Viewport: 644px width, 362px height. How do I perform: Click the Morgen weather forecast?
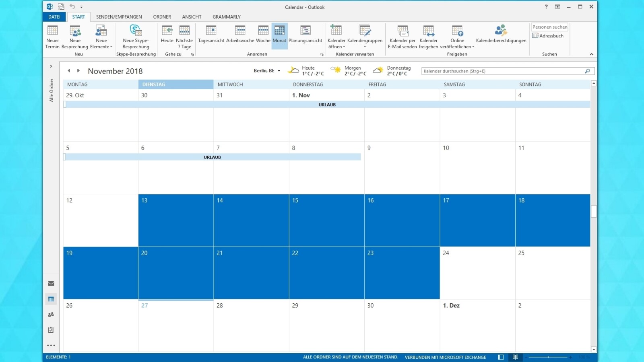[x=349, y=71]
